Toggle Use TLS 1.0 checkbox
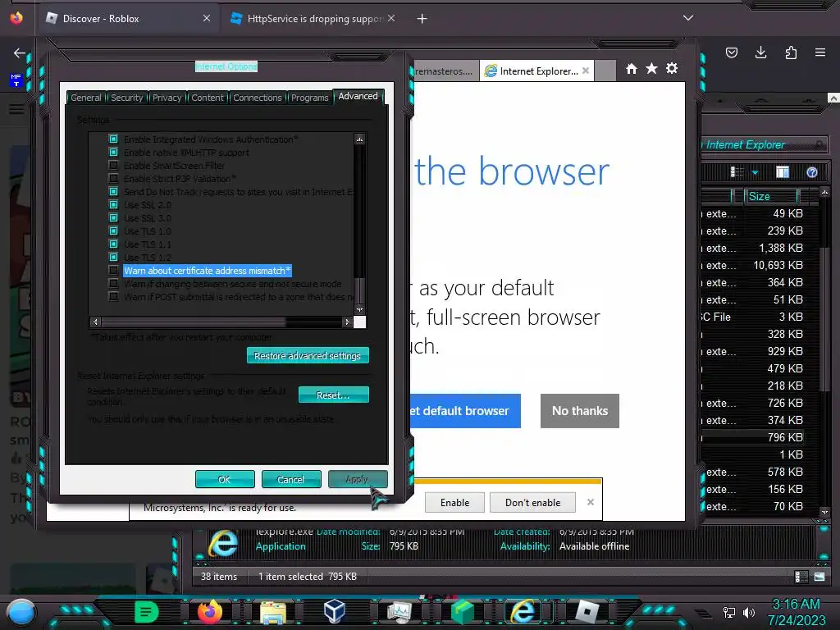This screenshot has width=840, height=630. pos(113,231)
